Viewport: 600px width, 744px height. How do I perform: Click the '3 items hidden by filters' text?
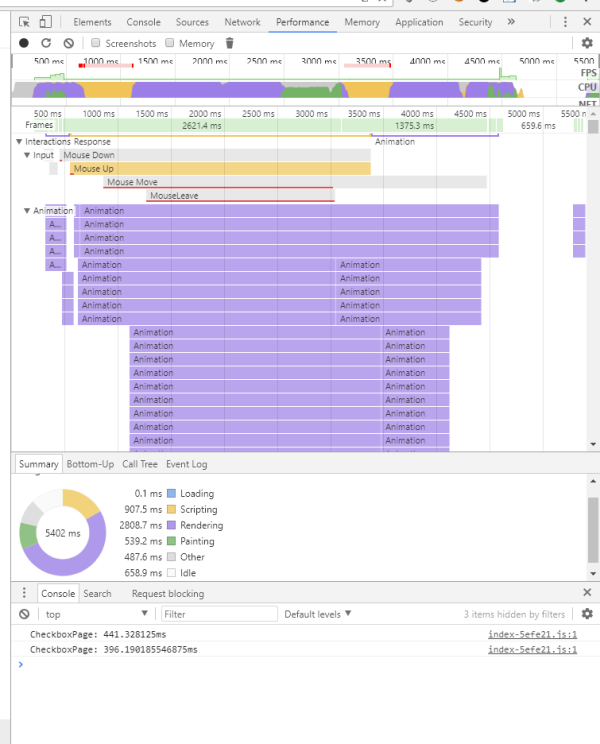(x=514, y=614)
